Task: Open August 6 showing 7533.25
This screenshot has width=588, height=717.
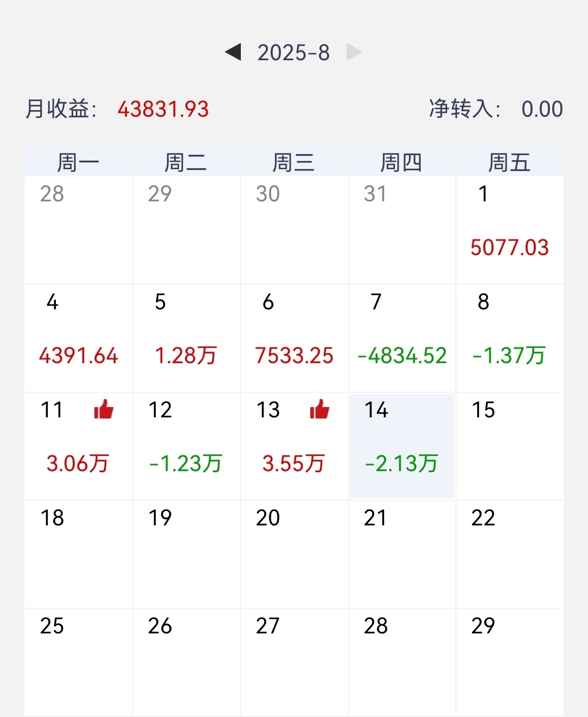Action: point(294,338)
